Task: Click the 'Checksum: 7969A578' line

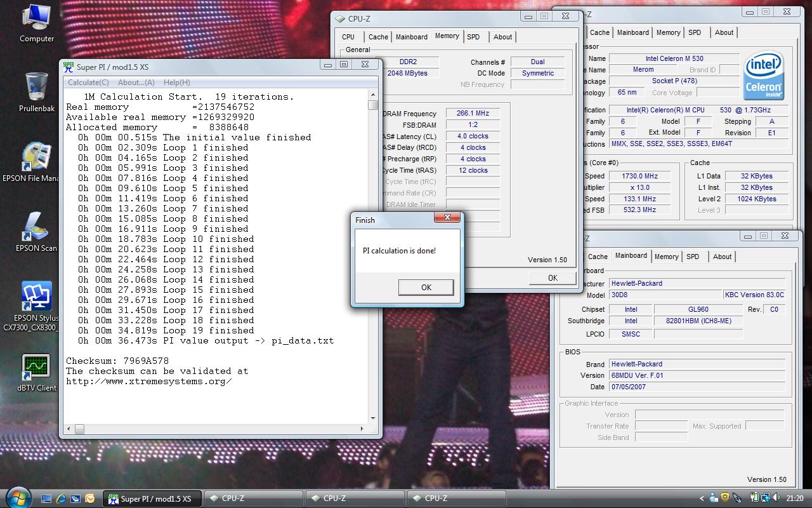Action: [117, 361]
